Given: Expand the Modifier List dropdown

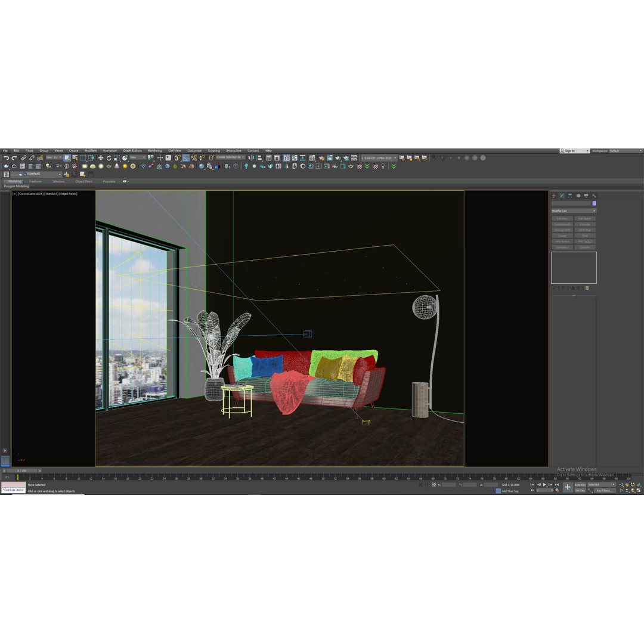Looking at the screenshot, I should [x=574, y=210].
